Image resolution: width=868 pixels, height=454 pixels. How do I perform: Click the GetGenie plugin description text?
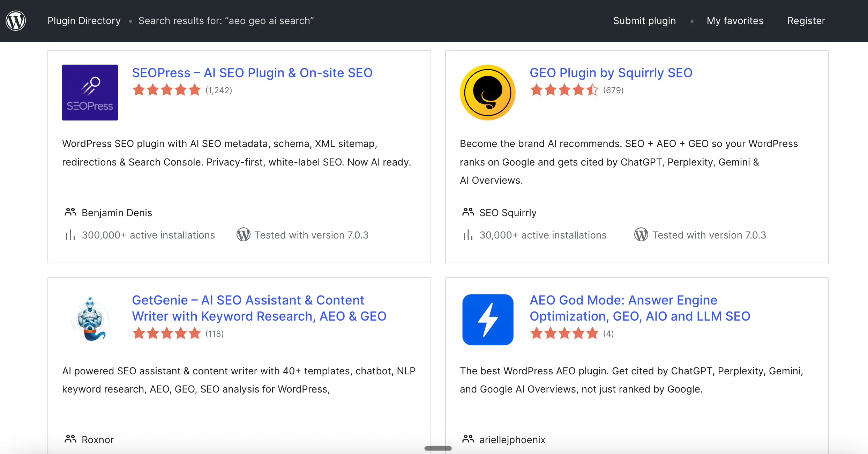[x=239, y=380]
